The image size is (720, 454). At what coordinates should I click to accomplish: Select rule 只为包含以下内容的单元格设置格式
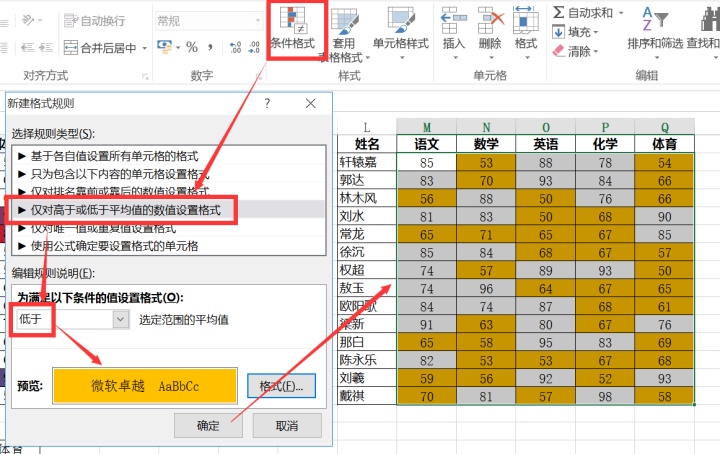[x=169, y=174]
